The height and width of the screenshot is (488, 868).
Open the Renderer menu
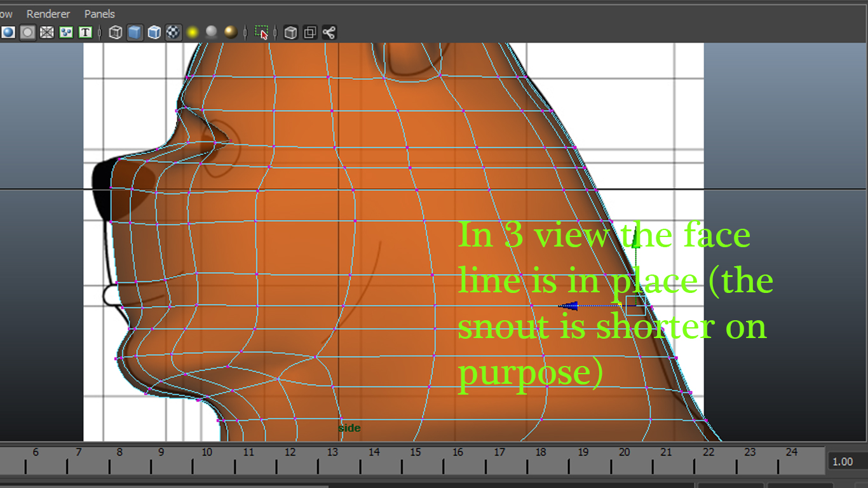coord(48,13)
